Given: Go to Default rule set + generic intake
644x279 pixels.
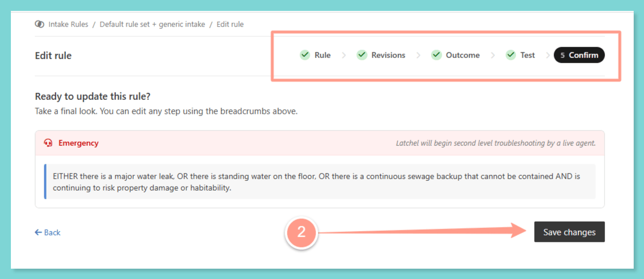Looking at the screenshot, I should tap(153, 24).
